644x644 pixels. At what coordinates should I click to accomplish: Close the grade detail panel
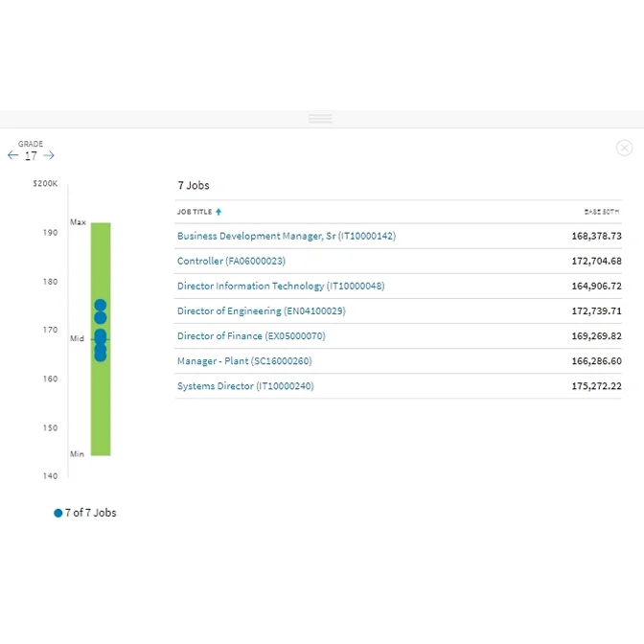pos(624,148)
